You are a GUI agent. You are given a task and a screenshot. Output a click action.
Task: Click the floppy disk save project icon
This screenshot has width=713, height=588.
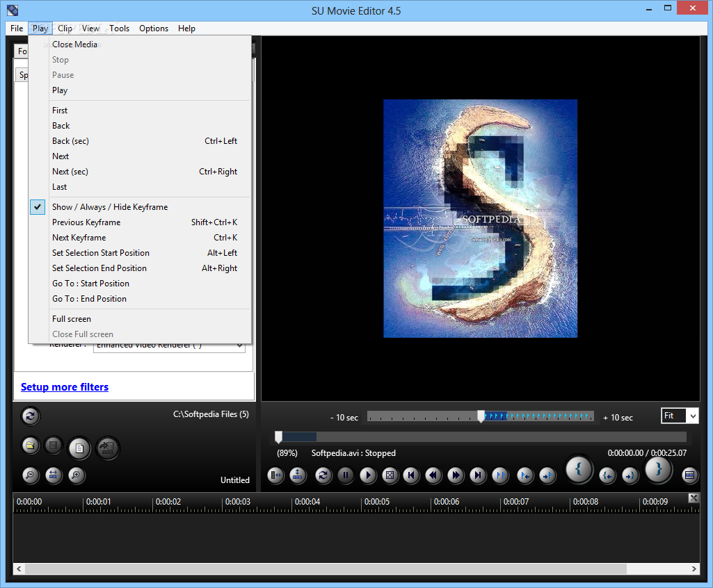(x=53, y=446)
